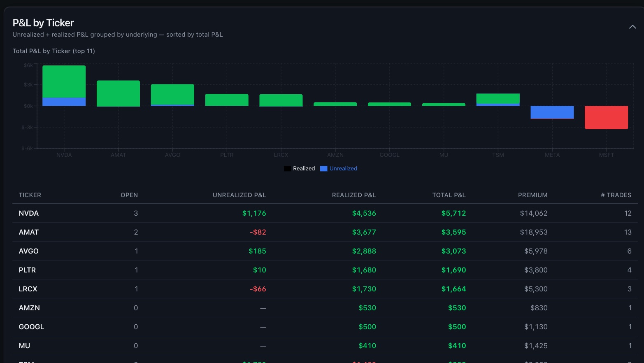
Task: Sort the table by TOTAL P&L header
Action: click(x=449, y=195)
